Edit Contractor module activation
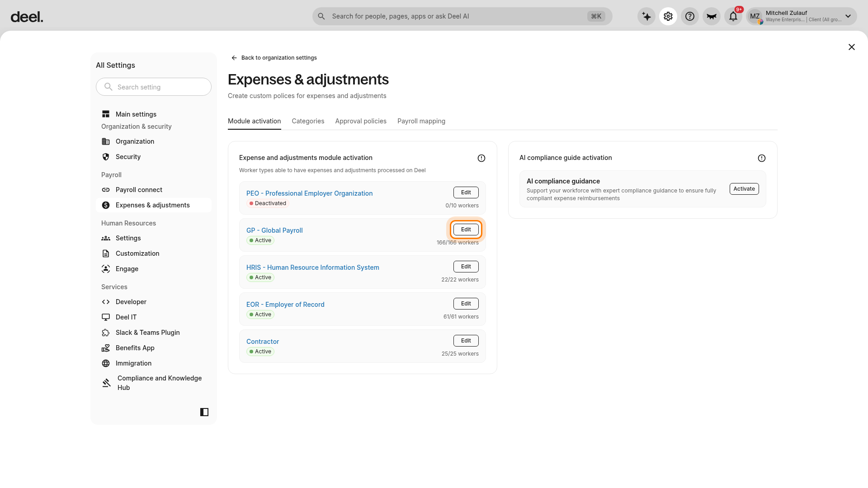This screenshot has height=488, width=868. [x=466, y=341]
